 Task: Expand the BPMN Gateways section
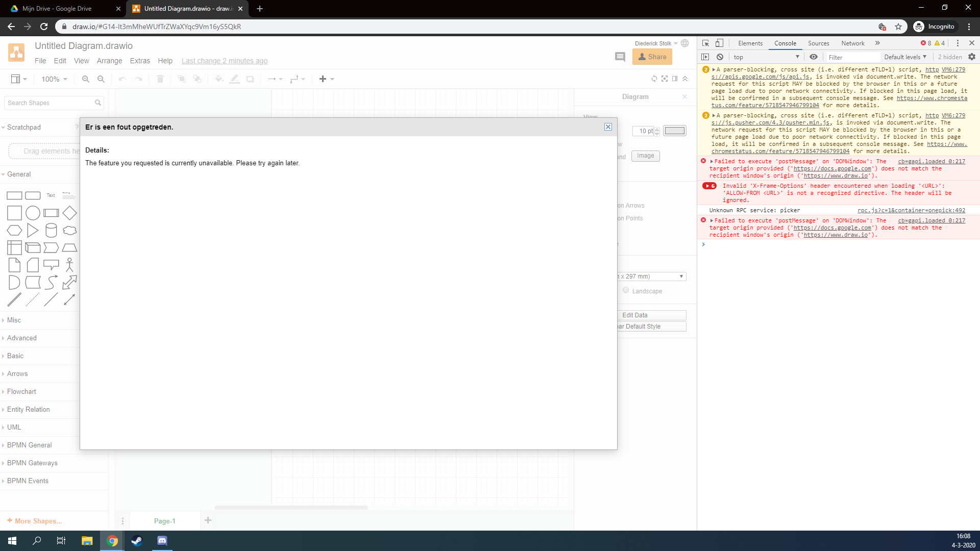32,463
